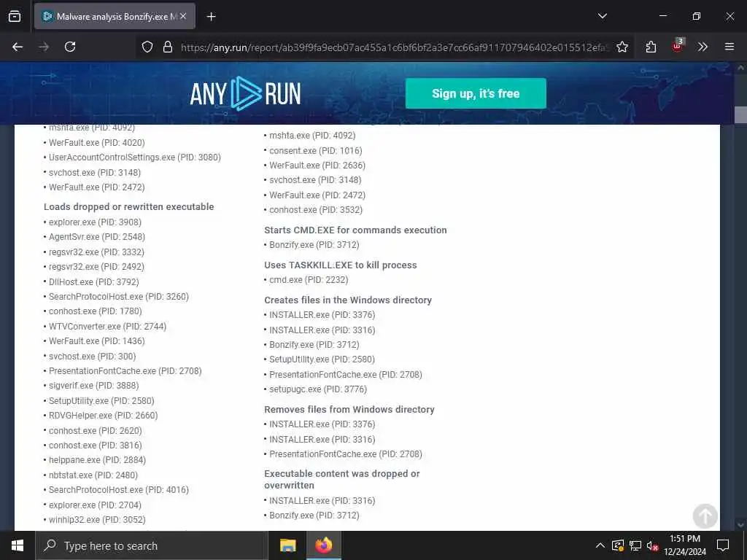The width and height of the screenshot is (747, 560).
Task: Select 'Removes files from Windows directory' heading
Action: [x=349, y=410]
